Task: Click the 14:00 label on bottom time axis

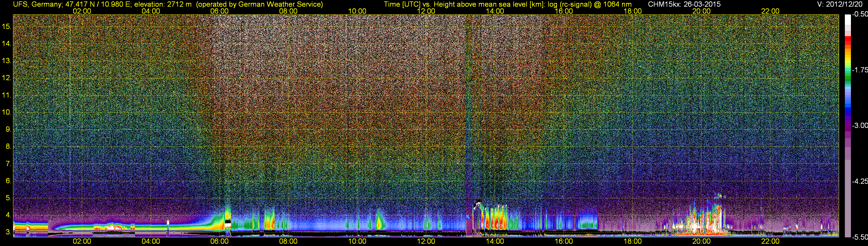Action: pyautogui.click(x=495, y=241)
